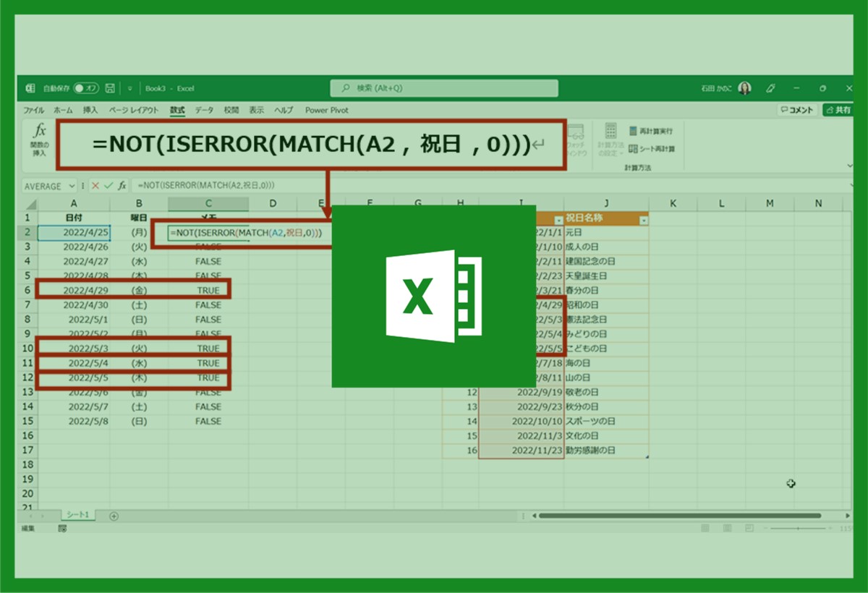Expand the AVERAGE name box dropdown
The image size is (868, 593).
72,187
